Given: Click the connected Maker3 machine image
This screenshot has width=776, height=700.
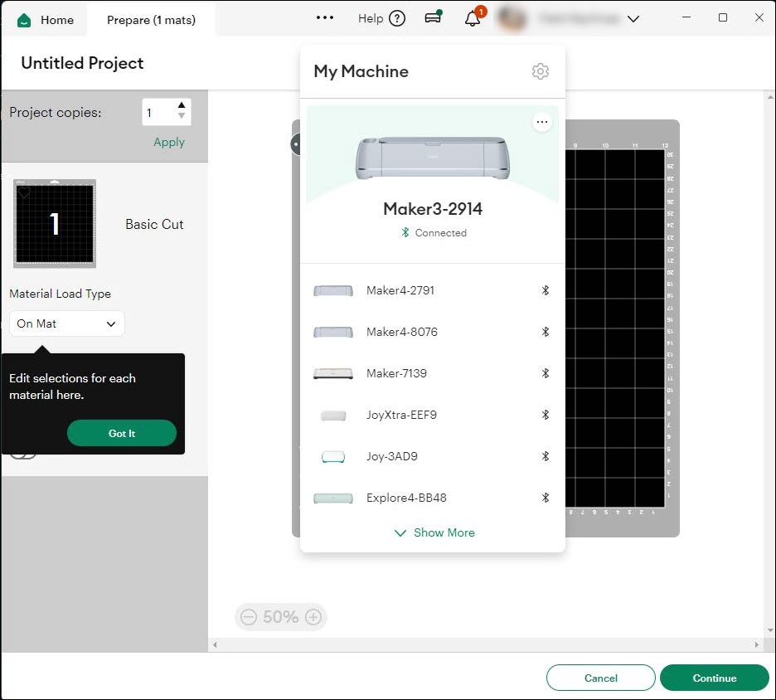Looking at the screenshot, I should (x=432, y=158).
